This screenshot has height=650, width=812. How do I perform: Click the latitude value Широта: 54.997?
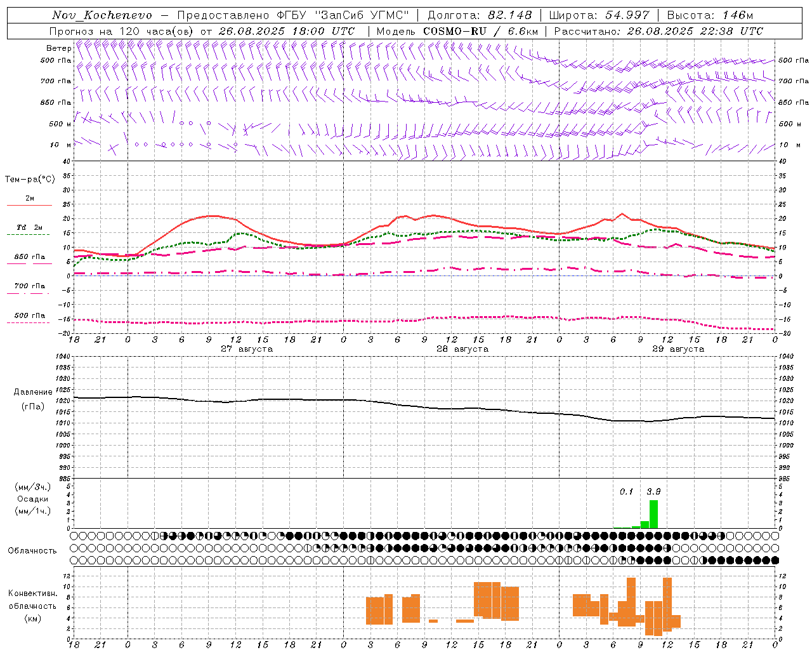click(x=599, y=15)
